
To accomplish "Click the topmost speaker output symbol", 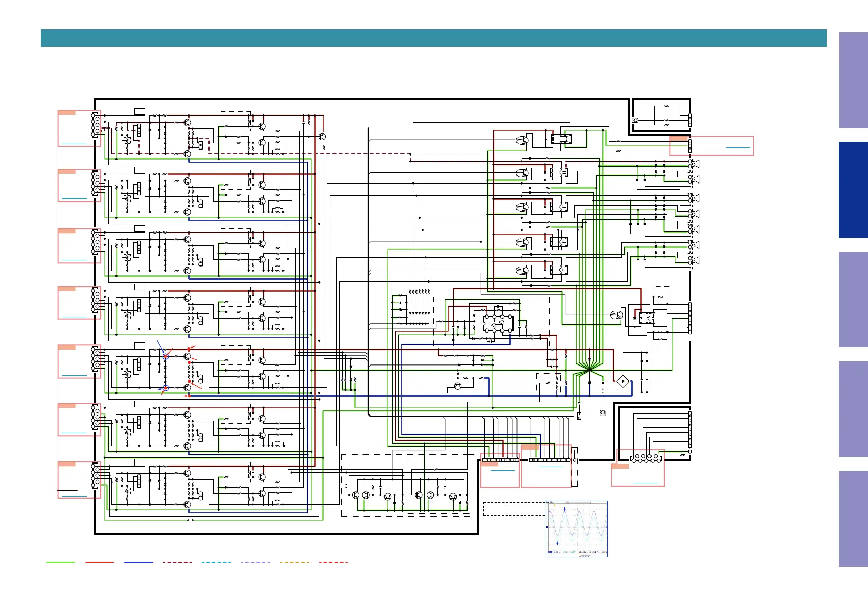I will 696,163.
